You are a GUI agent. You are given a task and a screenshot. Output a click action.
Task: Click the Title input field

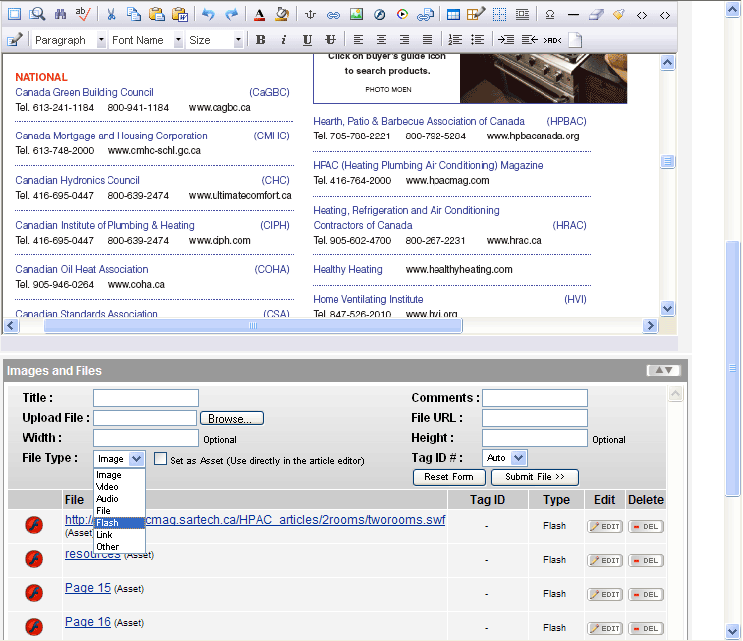(146, 398)
